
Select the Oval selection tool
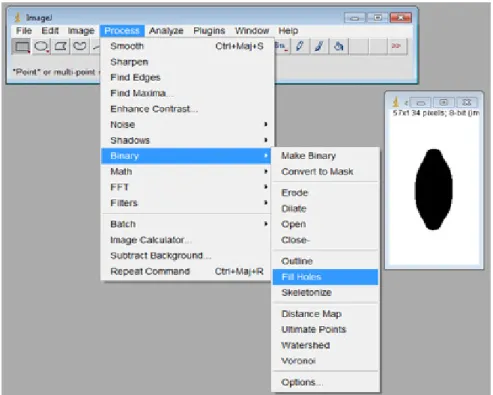[x=41, y=46]
